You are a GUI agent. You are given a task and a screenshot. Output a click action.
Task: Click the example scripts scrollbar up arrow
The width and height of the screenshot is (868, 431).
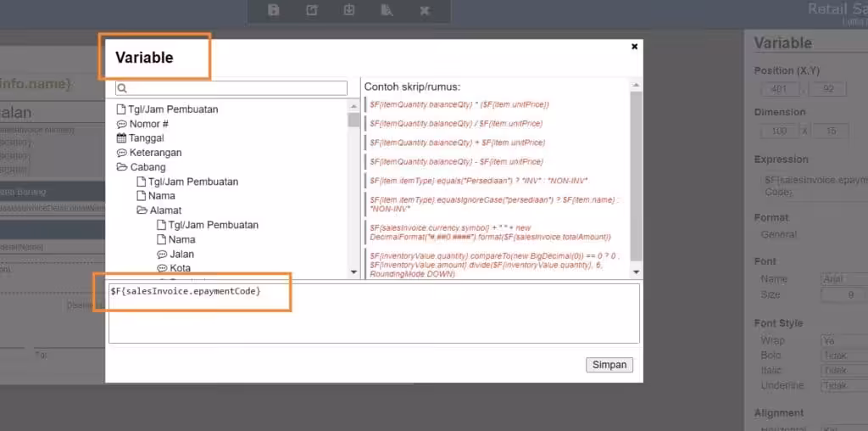point(636,85)
